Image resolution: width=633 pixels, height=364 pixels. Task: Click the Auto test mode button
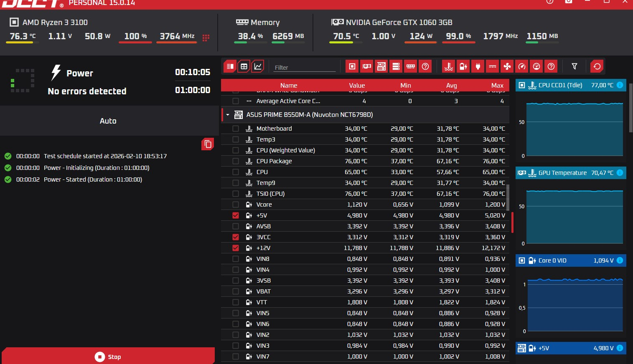[108, 121]
